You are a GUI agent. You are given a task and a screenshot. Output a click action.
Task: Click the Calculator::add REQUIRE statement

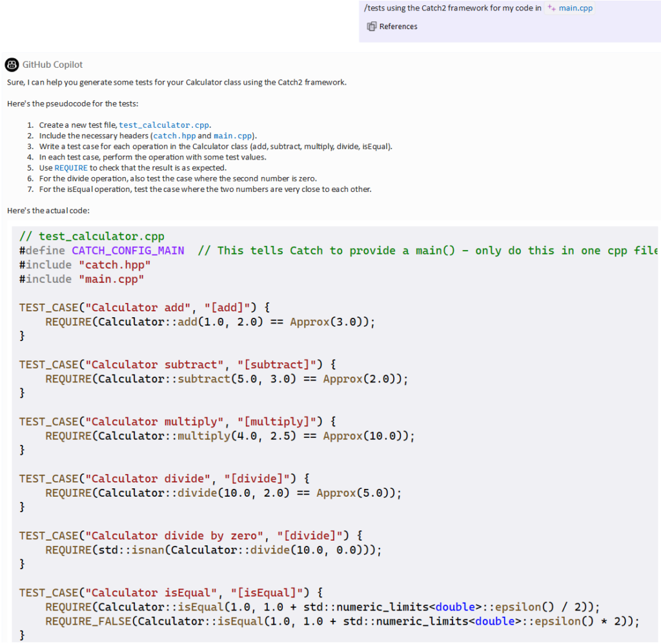[210, 322]
